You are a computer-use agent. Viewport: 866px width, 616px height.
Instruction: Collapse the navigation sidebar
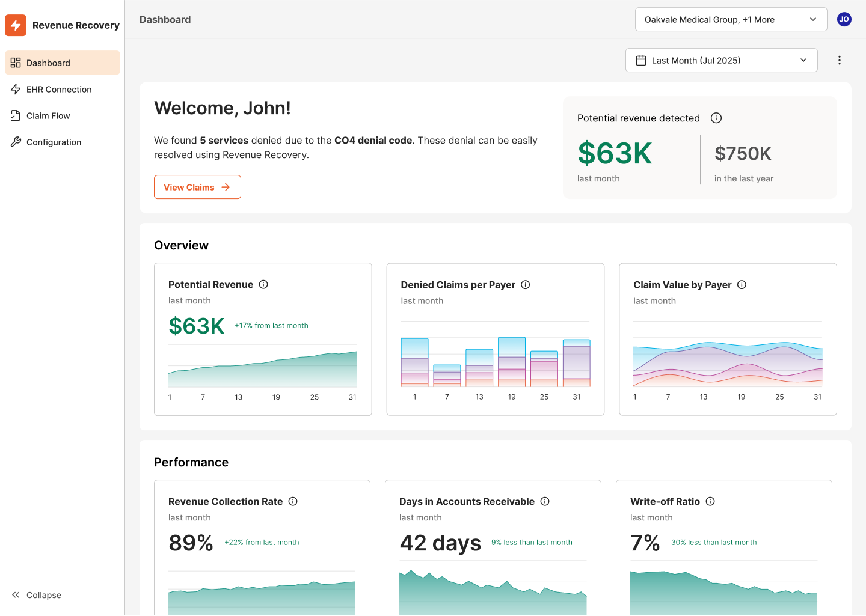coord(36,595)
